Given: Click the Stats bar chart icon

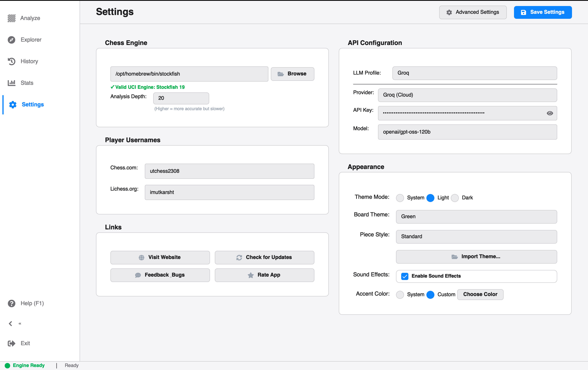Looking at the screenshot, I should (11, 83).
